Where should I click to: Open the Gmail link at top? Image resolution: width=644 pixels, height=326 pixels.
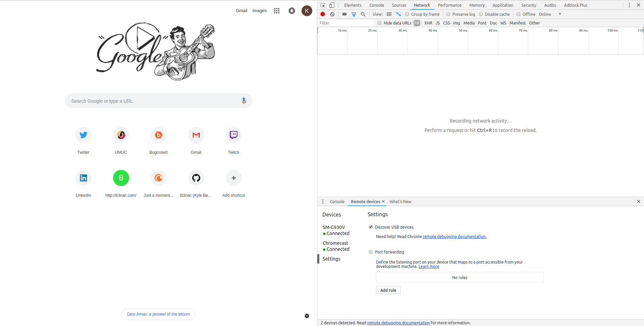241,11
